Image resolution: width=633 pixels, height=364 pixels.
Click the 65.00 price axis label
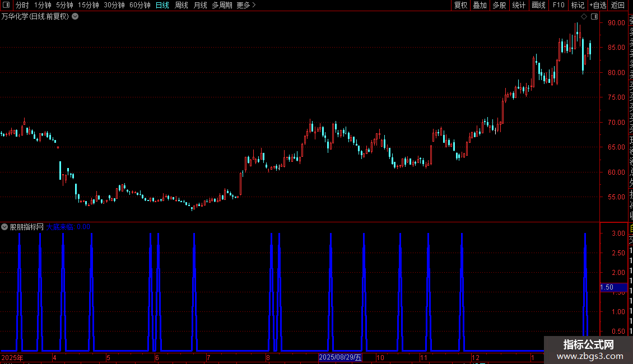(x=616, y=147)
